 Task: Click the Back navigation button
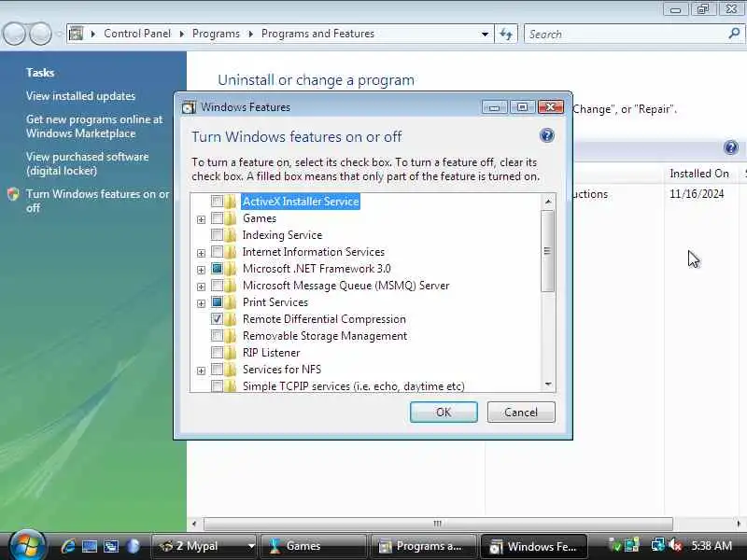(14, 34)
